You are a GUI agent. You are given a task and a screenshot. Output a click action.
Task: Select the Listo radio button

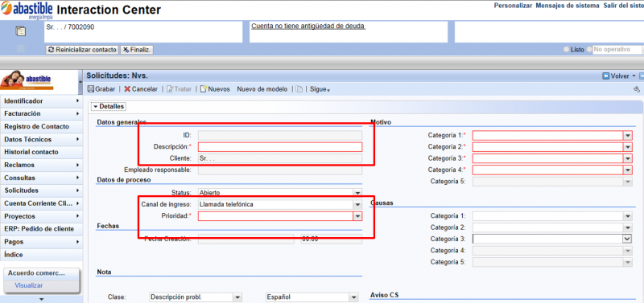click(x=567, y=49)
